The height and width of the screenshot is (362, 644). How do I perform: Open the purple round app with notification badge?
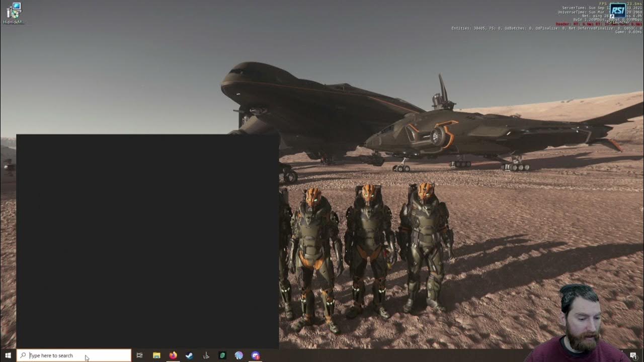tap(256, 355)
